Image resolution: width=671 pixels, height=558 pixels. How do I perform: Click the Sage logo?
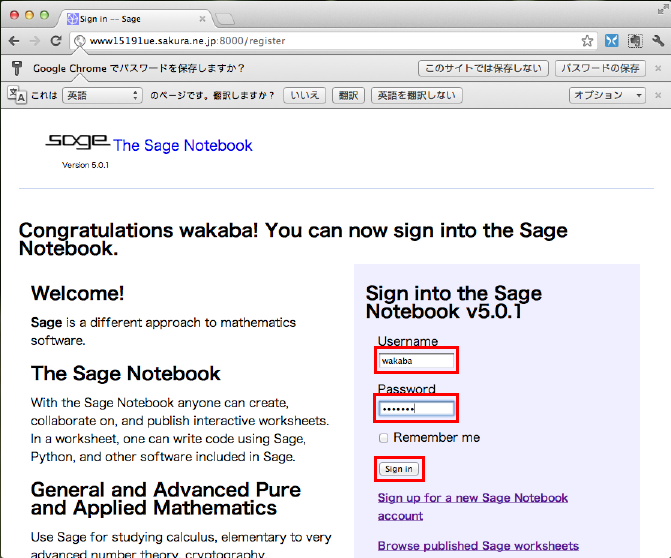coord(78,143)
